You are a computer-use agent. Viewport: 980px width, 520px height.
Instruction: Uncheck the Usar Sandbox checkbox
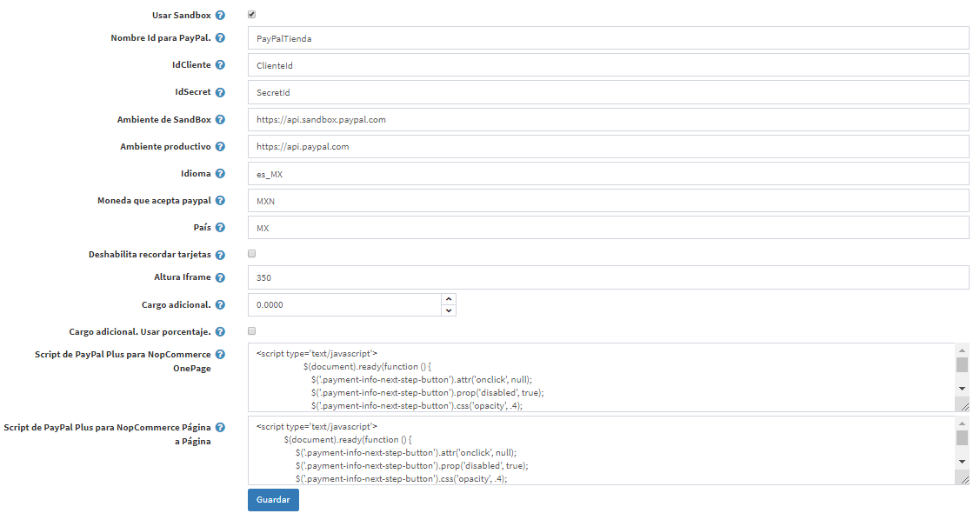tap(252, 15)
